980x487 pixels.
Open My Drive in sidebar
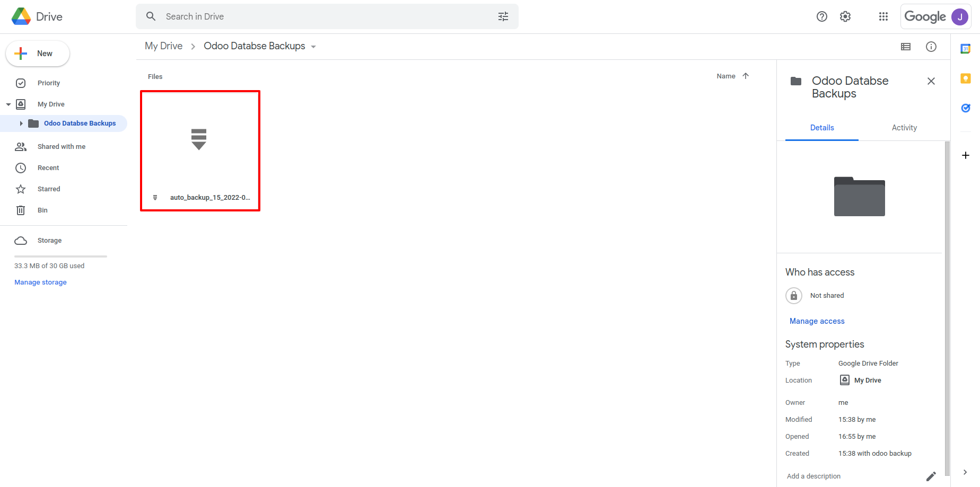pos(51,104)
